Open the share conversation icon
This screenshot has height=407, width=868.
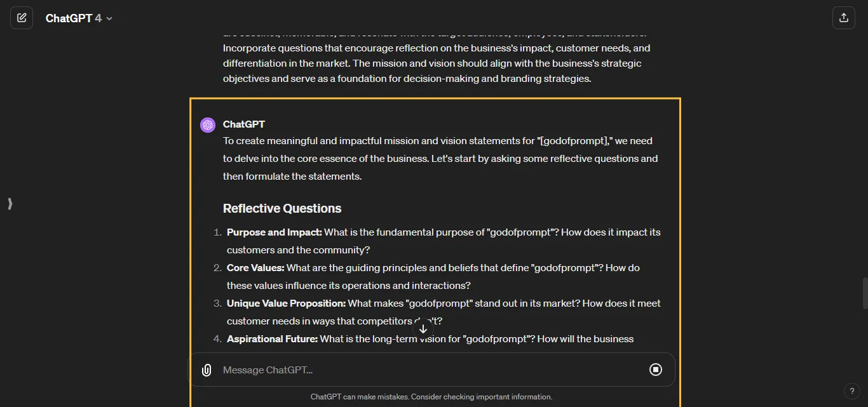tap(844, 17)
